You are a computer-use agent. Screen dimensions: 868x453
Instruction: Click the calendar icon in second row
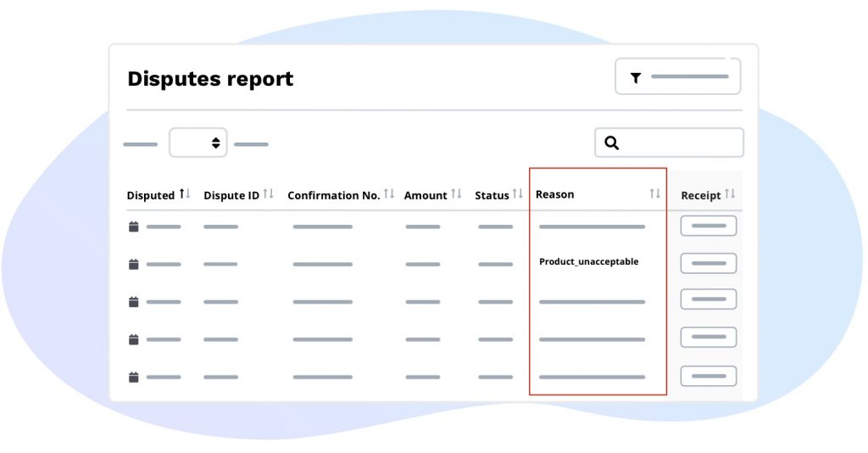tap(133, 264)
